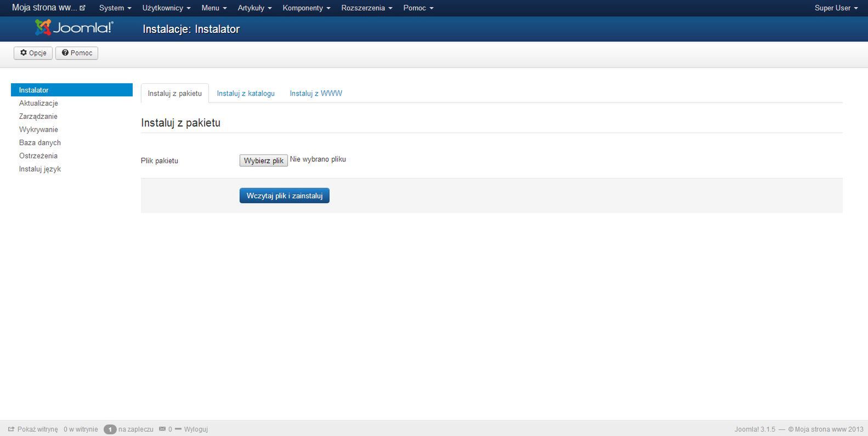Expand the Artykuły dropdown

click(254, 8)
